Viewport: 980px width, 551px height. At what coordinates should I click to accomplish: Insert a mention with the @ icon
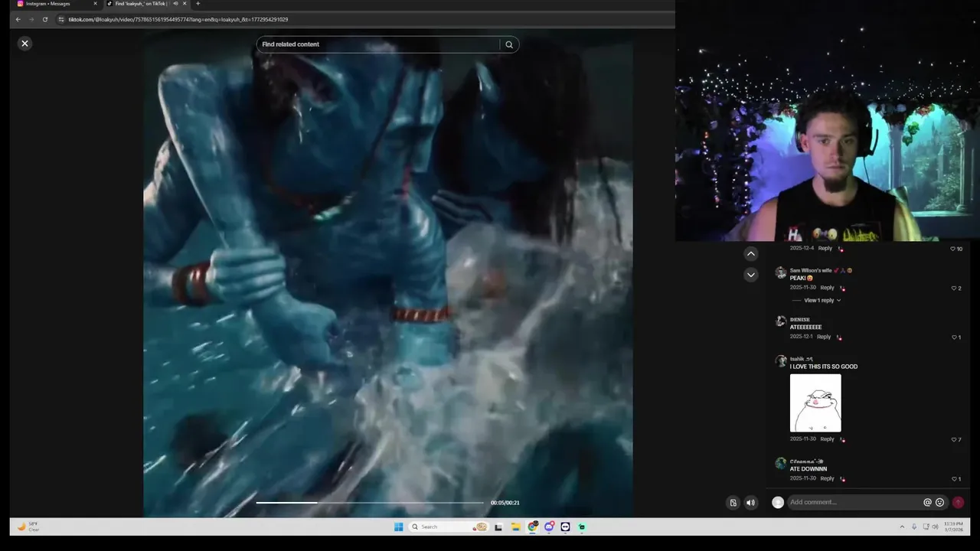927,503
